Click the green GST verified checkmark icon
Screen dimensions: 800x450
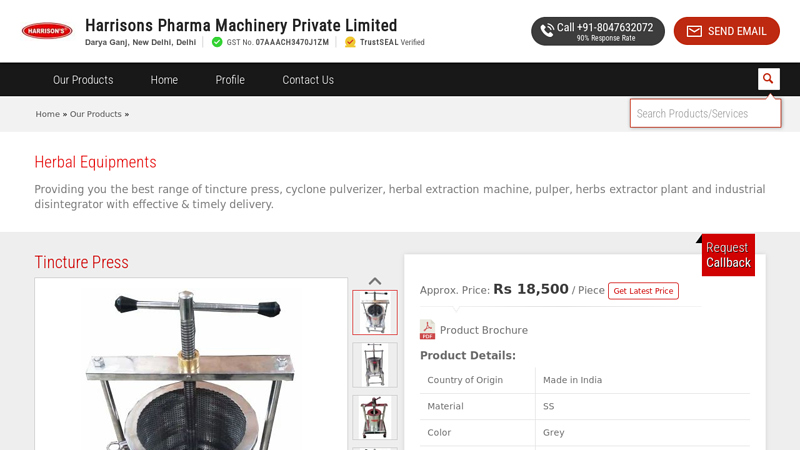tap(217, 42)
